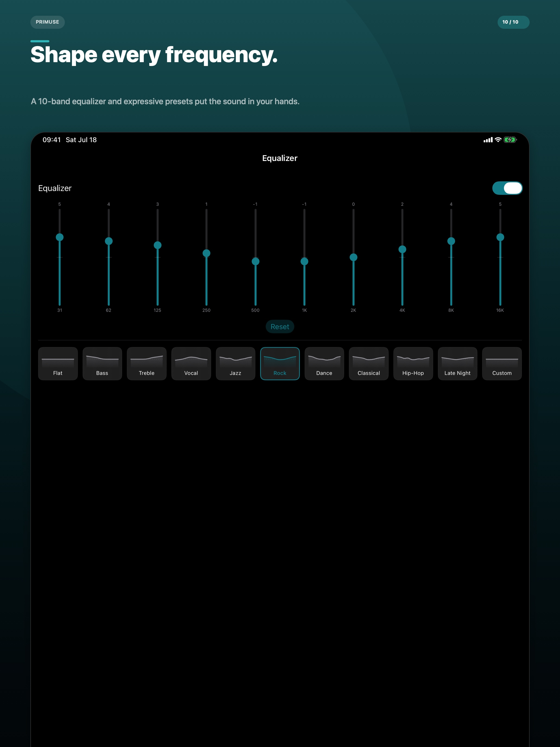This screenshot has width=560, height=747.
Task: Apply the Classical preset
Action: click(369, 363)
